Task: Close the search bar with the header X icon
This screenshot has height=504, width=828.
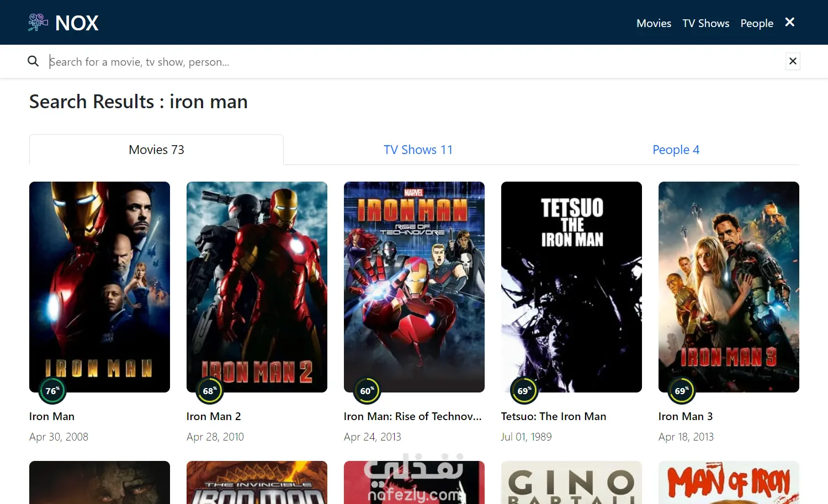Action: [x=790, y=22]
